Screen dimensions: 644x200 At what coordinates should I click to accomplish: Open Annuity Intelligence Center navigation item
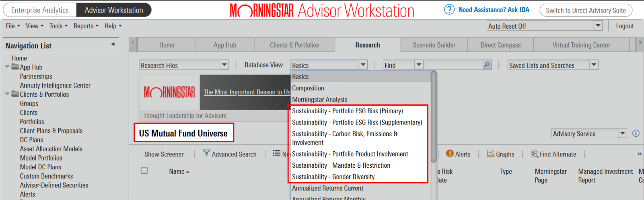(55, 85)
